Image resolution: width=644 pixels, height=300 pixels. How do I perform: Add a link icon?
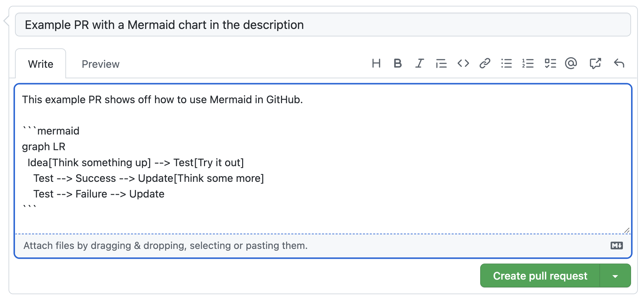click(485, 63)
